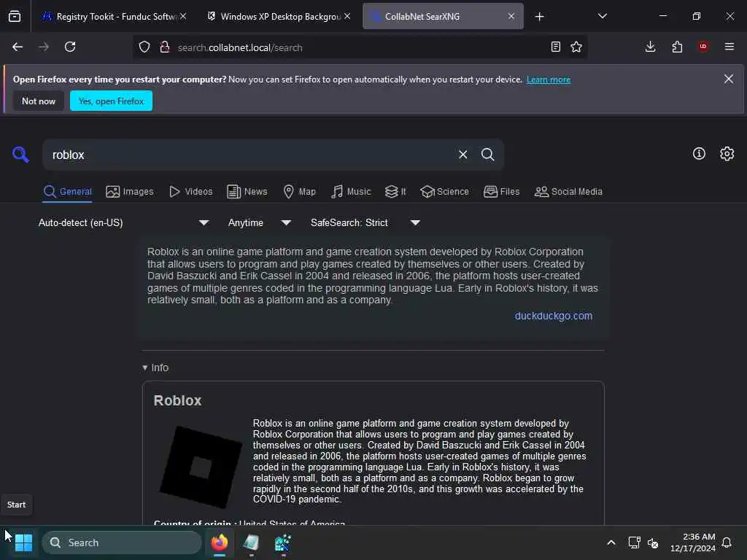The image size is (747, 560).
Task: Open the duckduckgo.com source link
Action: tap(554, 316)
